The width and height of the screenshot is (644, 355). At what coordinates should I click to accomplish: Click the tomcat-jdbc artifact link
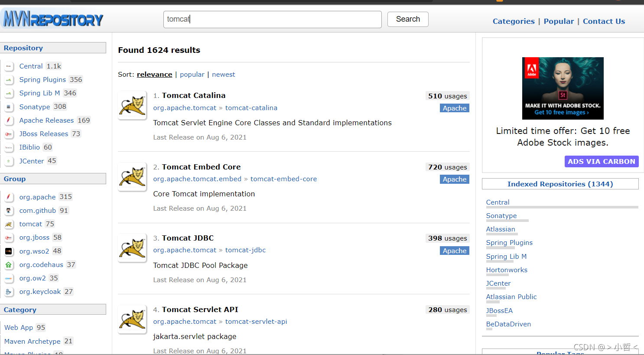(245, 250)
